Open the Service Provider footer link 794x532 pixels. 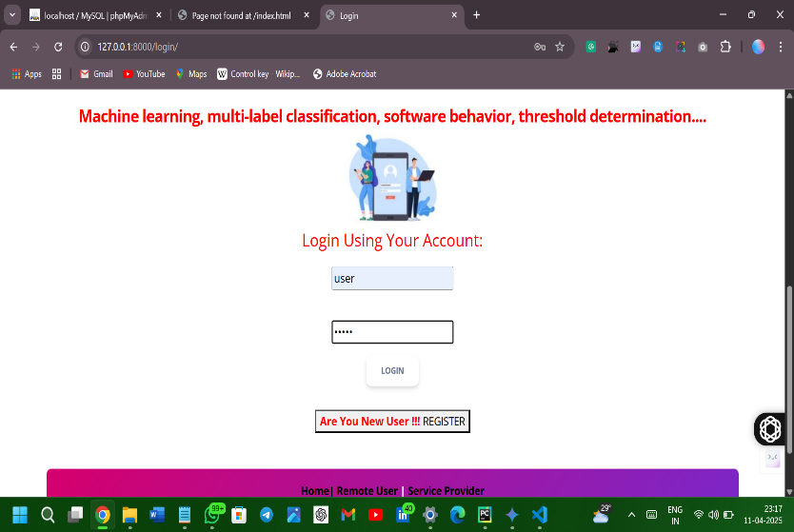click(447, 490)
